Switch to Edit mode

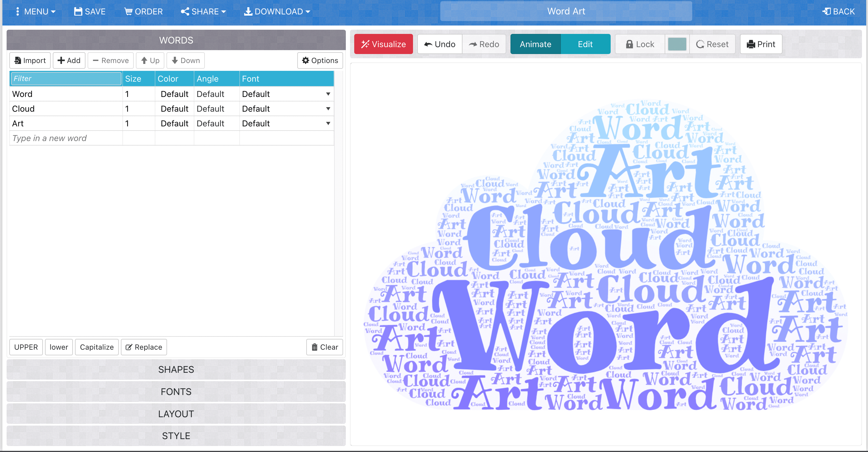coord(585,44)
